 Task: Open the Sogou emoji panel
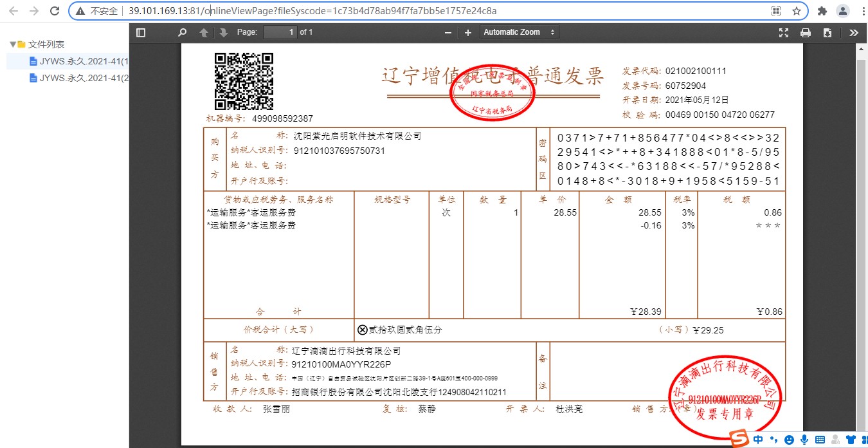[789, 440]
